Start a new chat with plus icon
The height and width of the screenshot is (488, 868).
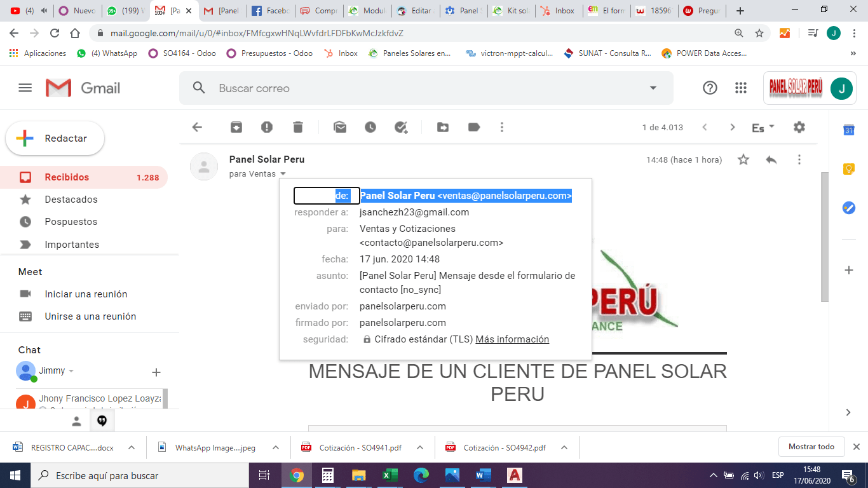tap(156, 372)
